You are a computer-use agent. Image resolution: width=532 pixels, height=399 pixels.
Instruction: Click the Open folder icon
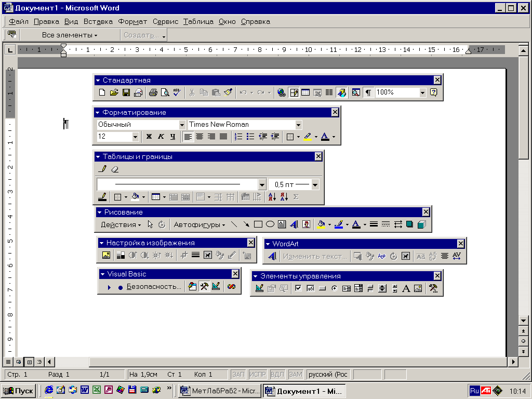click(x=114, y=92)
